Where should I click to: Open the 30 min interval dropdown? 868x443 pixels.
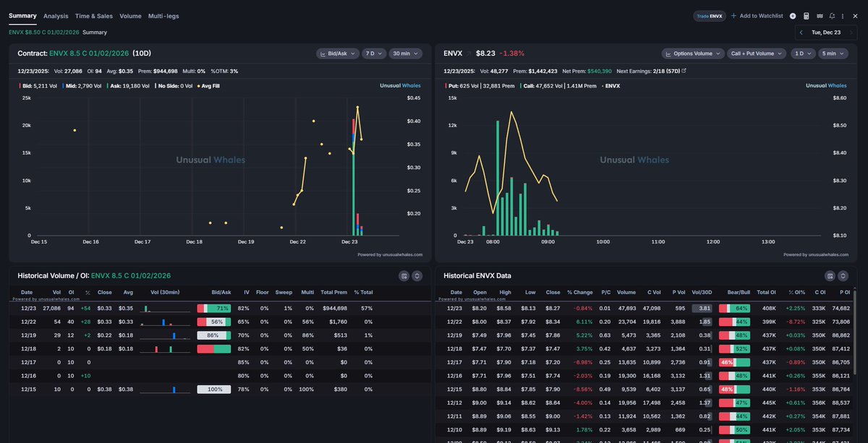tap(406, 53)
